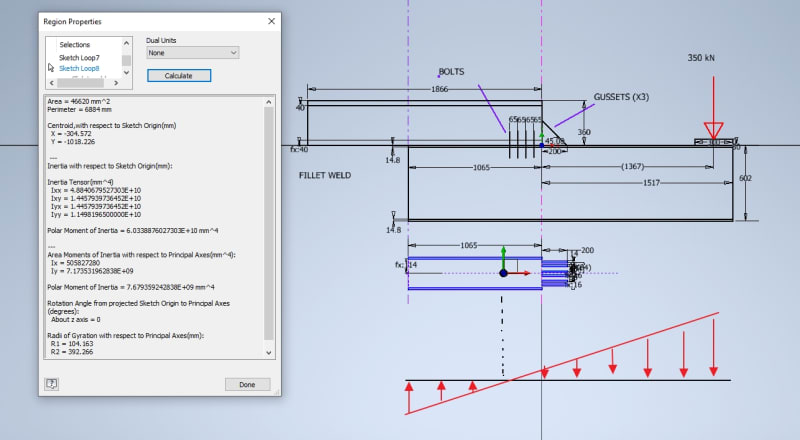Open the Dual Units dropdown
The height and width of the screenshot is (440, 800).
[x=193, y=53]
